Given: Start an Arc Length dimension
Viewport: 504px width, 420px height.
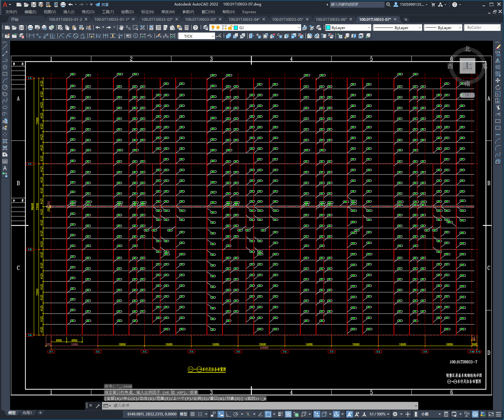Looking at the screenshot, I should coord(46,36).
